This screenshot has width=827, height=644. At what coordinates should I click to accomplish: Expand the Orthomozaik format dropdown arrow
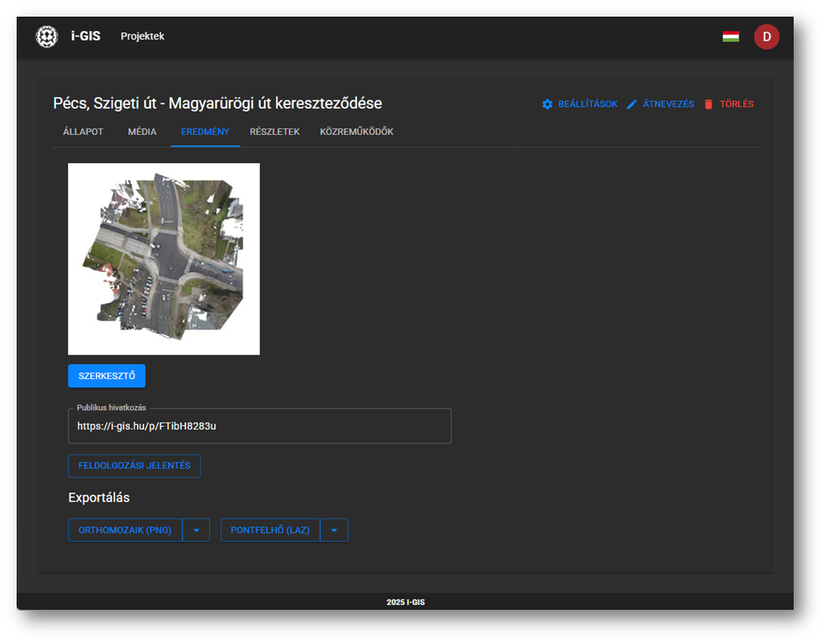pyautogui.click(x=196, y=530)
